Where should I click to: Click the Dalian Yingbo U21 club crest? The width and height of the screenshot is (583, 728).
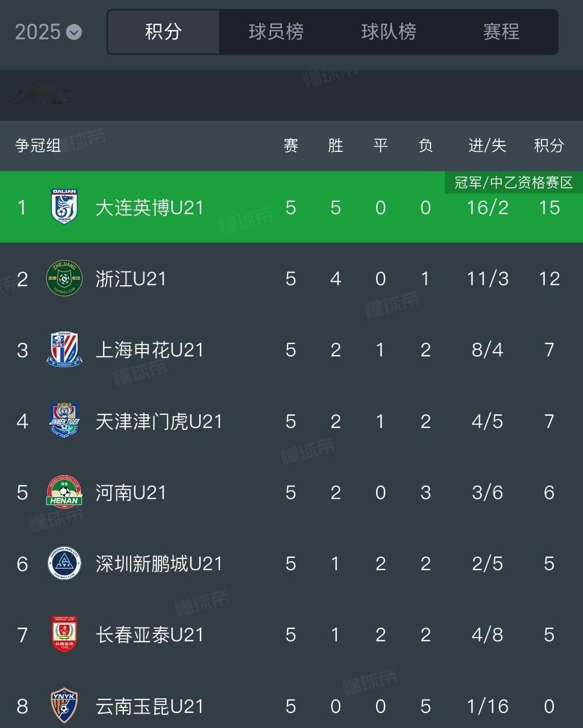pyautogui.click(x=64, y=207)
